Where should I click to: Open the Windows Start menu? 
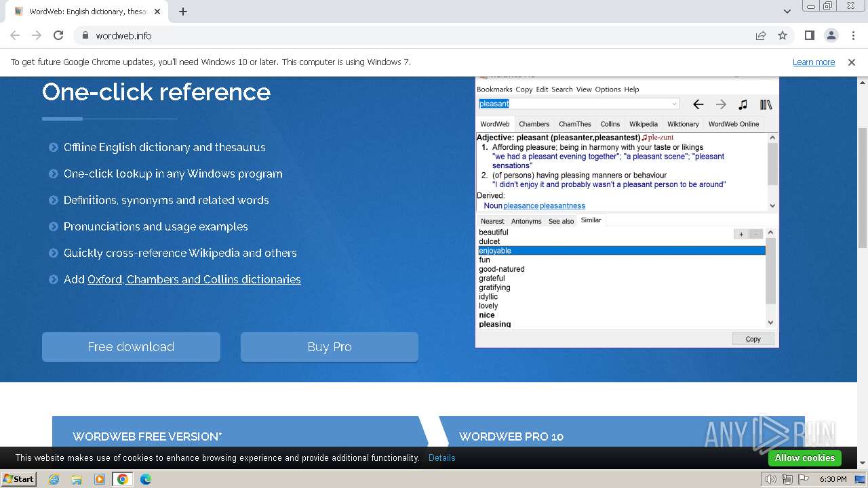[x=18, y=479]
